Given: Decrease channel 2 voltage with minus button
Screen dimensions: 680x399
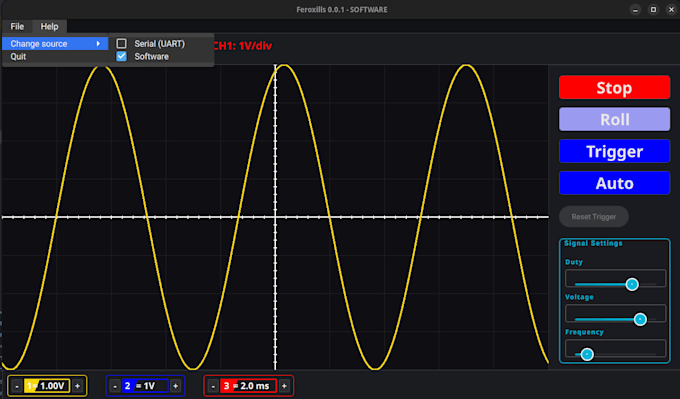Looking at the screenshot, I should click(115, 386).
